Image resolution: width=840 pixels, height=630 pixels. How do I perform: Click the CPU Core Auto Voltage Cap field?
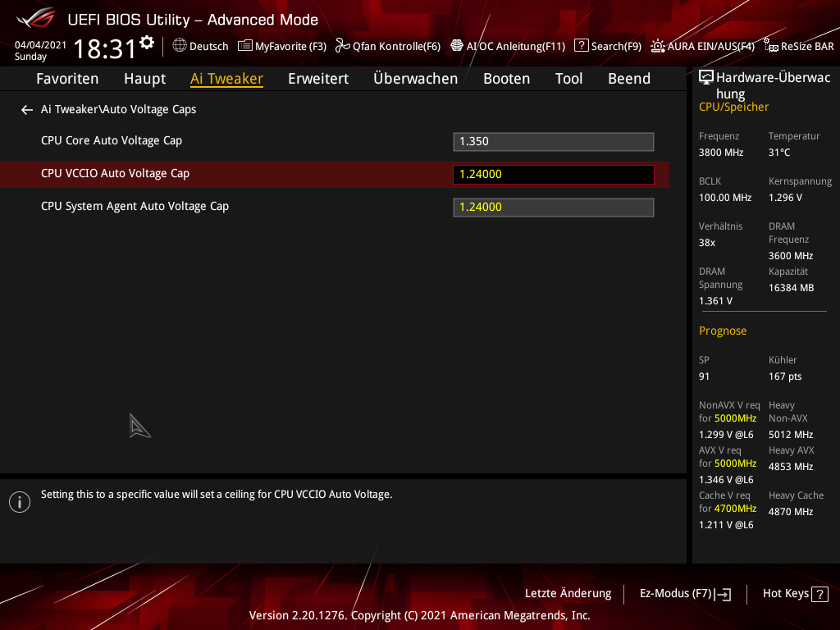click(x=554, y=142)
